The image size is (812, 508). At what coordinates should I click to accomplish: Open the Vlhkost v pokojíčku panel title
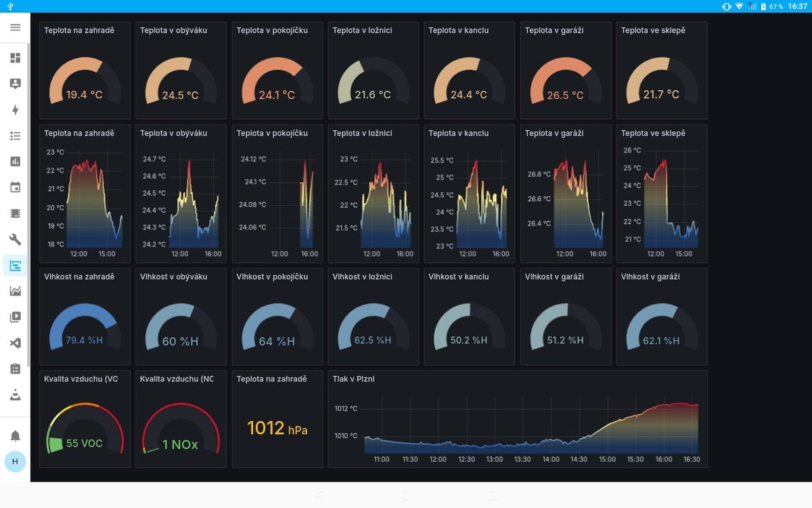tap(272, 277)
